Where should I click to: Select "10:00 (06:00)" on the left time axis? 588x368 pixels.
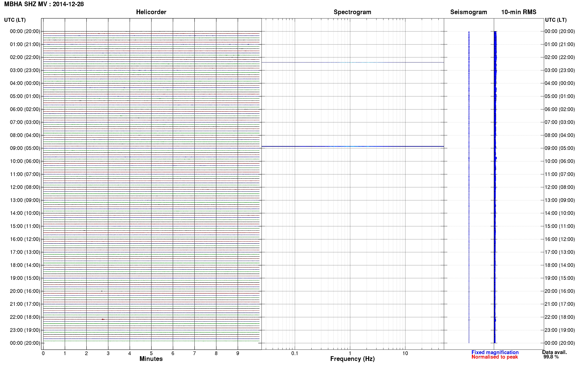25,161
